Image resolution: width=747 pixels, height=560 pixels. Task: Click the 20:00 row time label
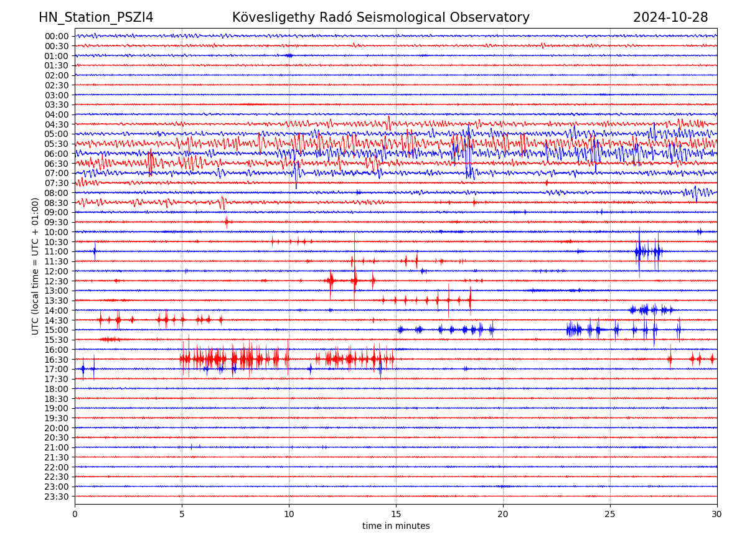[x=57, y=428]
